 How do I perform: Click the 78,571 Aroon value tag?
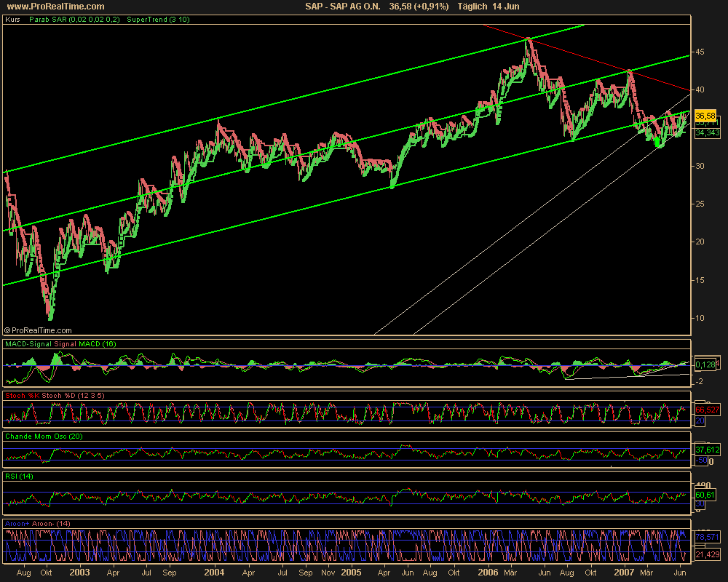707,536
